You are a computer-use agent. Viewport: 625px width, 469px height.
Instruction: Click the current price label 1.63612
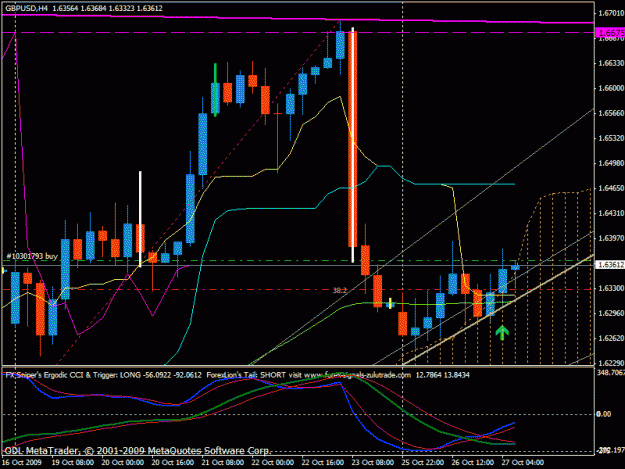tap(610, 265)
